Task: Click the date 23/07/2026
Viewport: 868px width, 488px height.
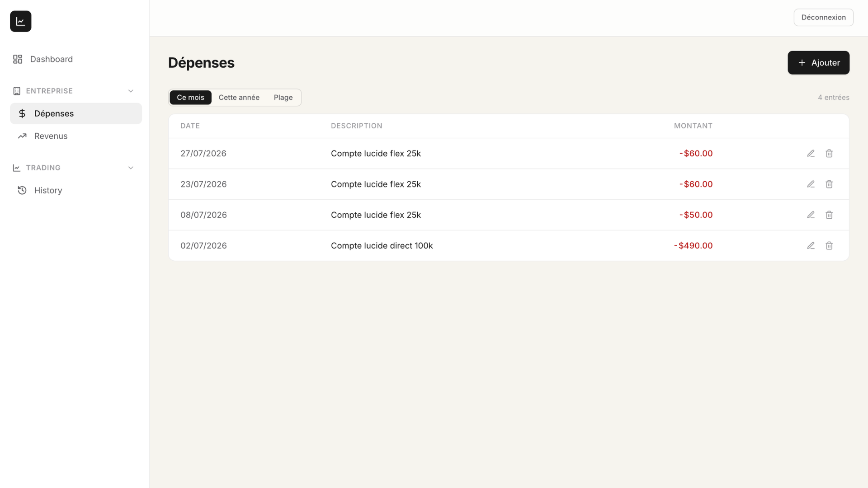Action: pos(203,184)
